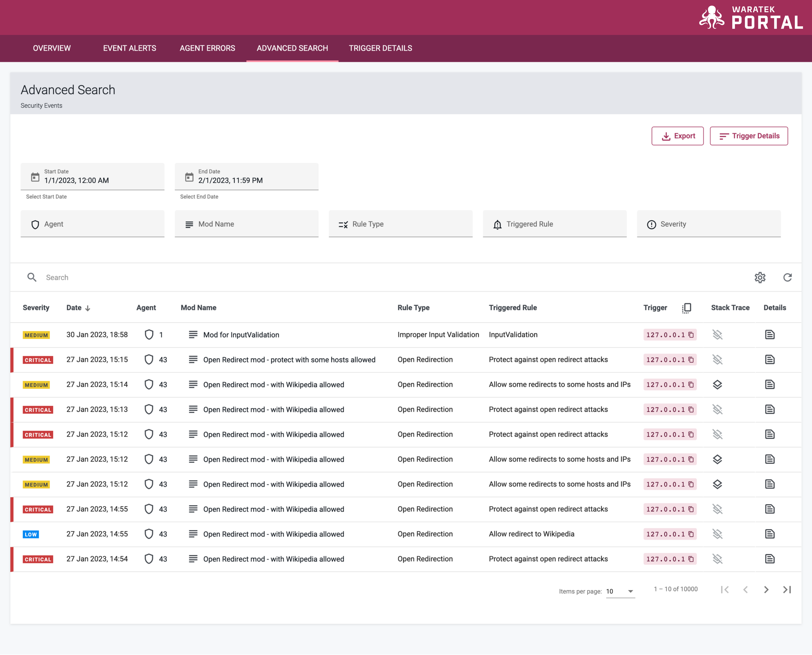
Task: Switch to the Agent Errors tab
Action: pos(207,48)
